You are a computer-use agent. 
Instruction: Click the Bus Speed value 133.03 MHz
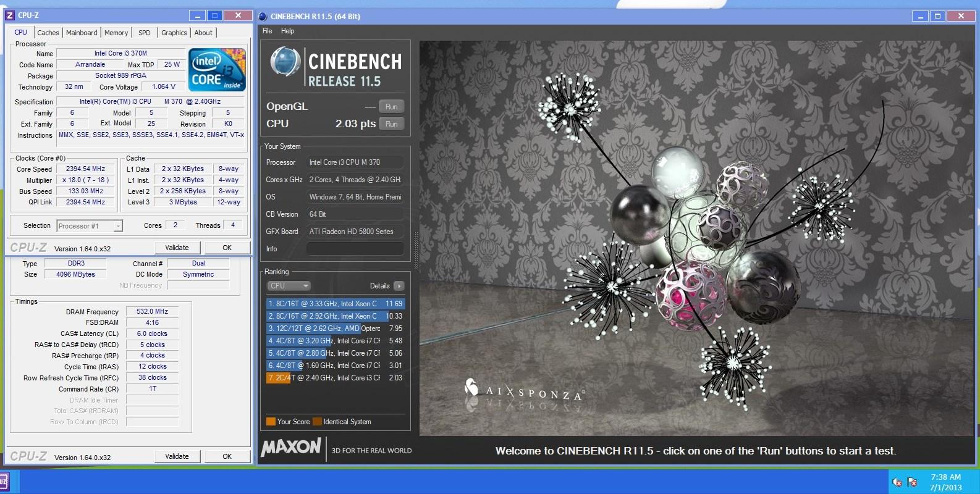85,191
